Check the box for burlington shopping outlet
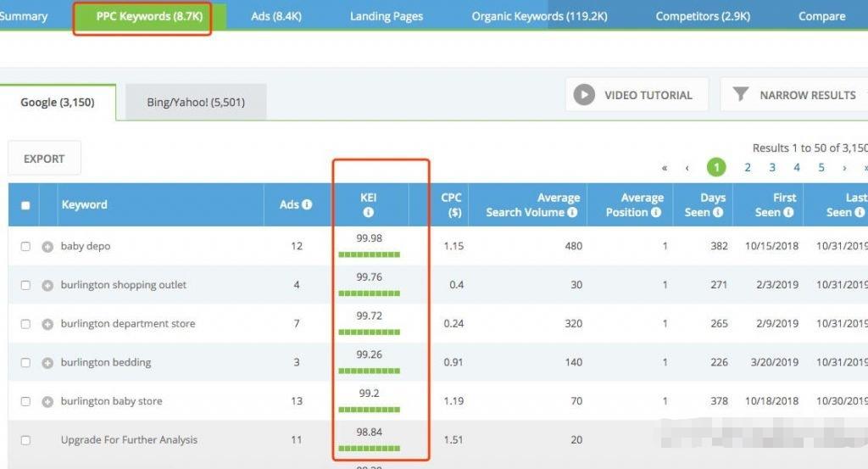 pos(25,285)
